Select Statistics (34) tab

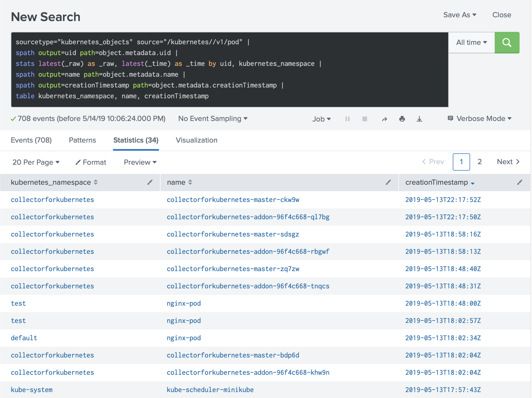pyautogui.click(x=136, y=140)
